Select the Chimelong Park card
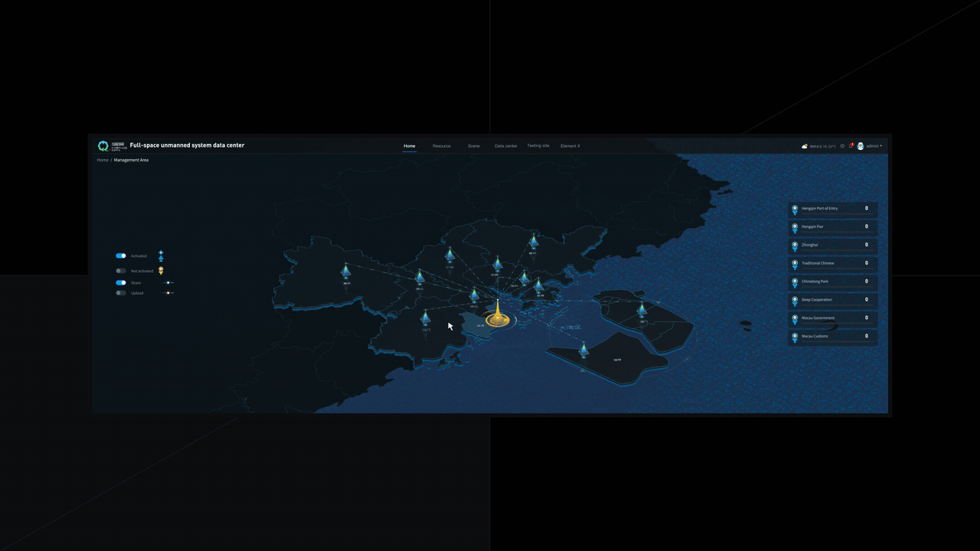Image resolution: width=980 pixels, height=551 pixels. (x=833, y=282)
